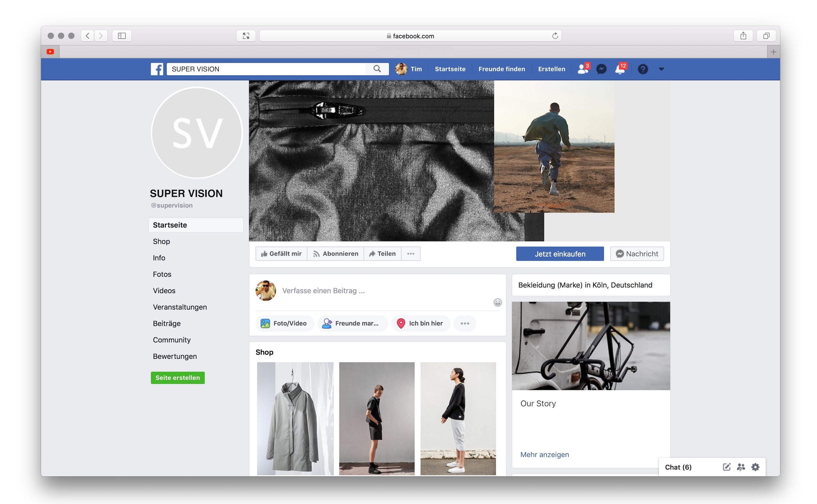Click the Facebook logo icon
The width and height of the screenshot is (817, 504).
coord(157,69)
